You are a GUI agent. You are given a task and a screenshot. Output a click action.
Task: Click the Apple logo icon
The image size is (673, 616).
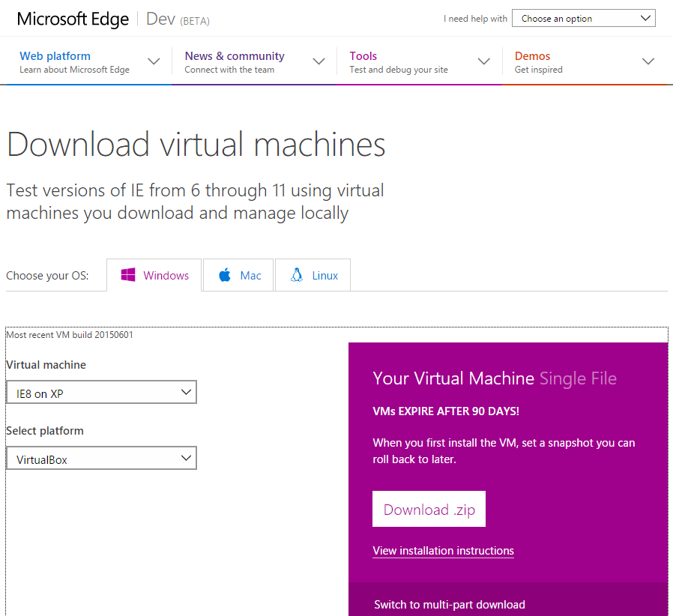click(225, 275)
